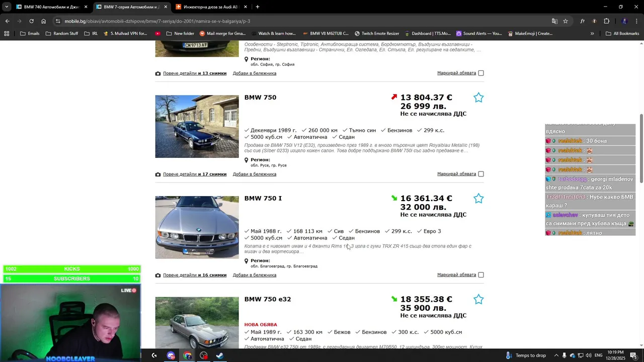Close the Audi A8 injector tab
The image size is (644, 362).
[246, 7]
